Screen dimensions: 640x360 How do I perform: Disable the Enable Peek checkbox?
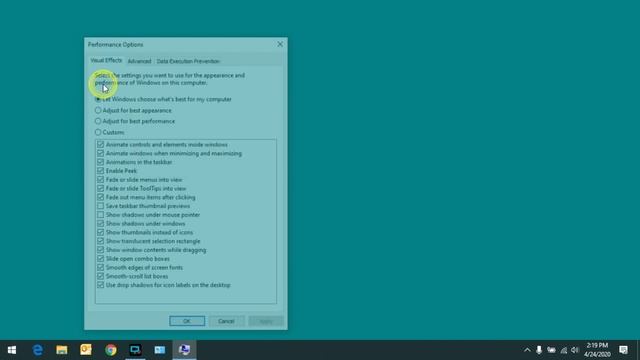pyautogui.click(x=100, y=171)
